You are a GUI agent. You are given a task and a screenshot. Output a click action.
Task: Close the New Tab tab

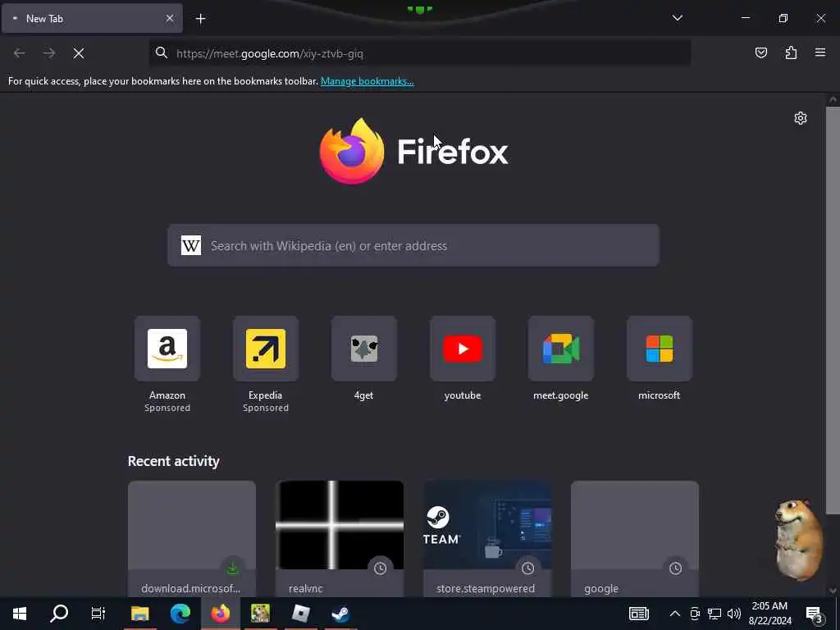tap(170, 18)
